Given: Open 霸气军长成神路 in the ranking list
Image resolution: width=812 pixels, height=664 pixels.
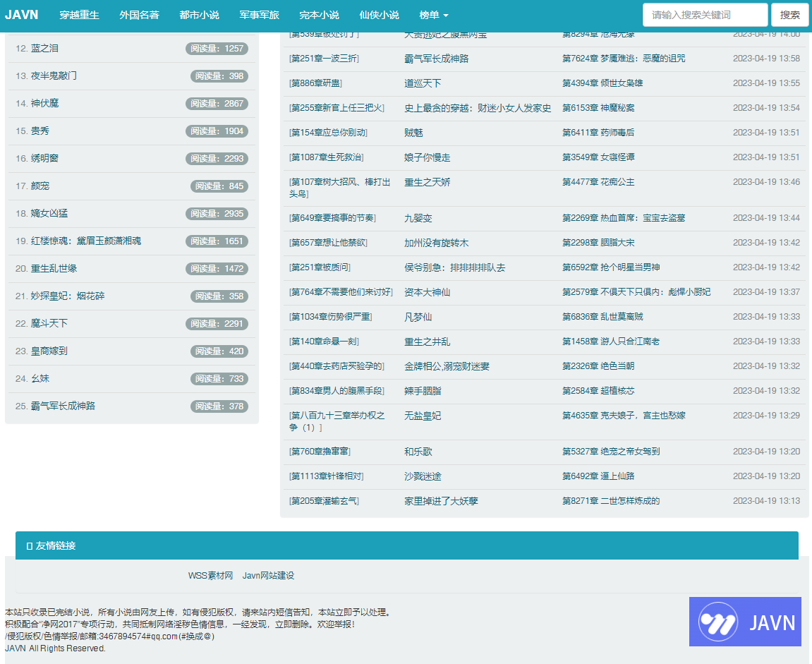Looking at the screenshot, I should coord(63,406).
